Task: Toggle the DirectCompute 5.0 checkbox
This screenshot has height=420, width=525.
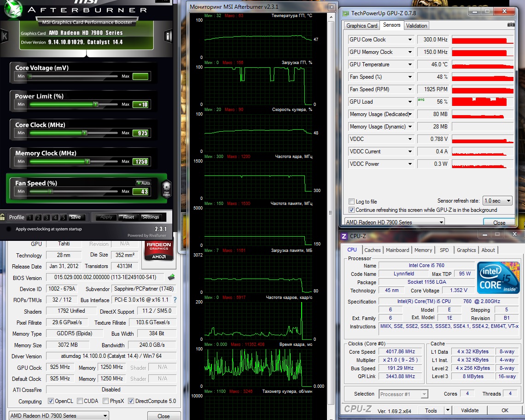Action: [x=131, y=401]
